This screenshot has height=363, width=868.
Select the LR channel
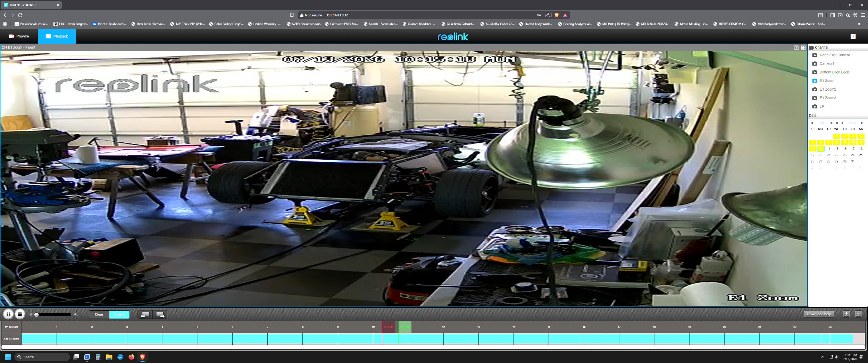click(x=822, y=107)
